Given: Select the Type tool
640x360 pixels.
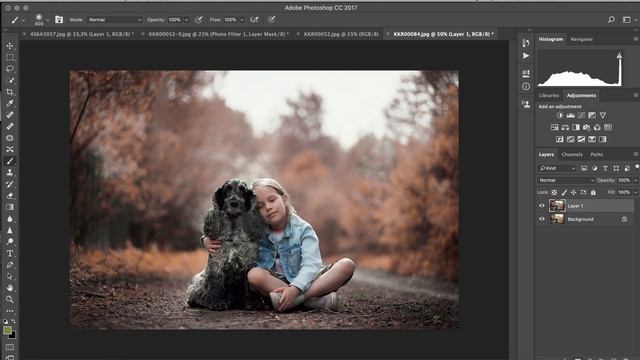Looking at the screenshot, I should point(10,253).
